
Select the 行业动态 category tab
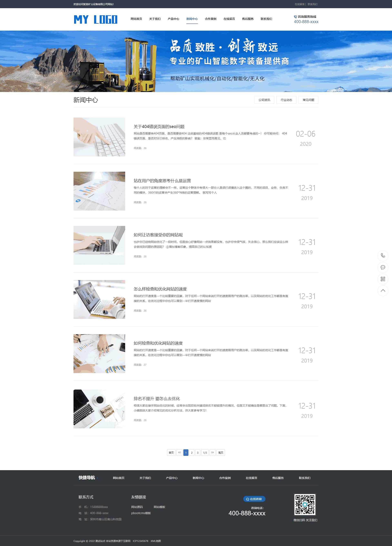tap(286, 100)
